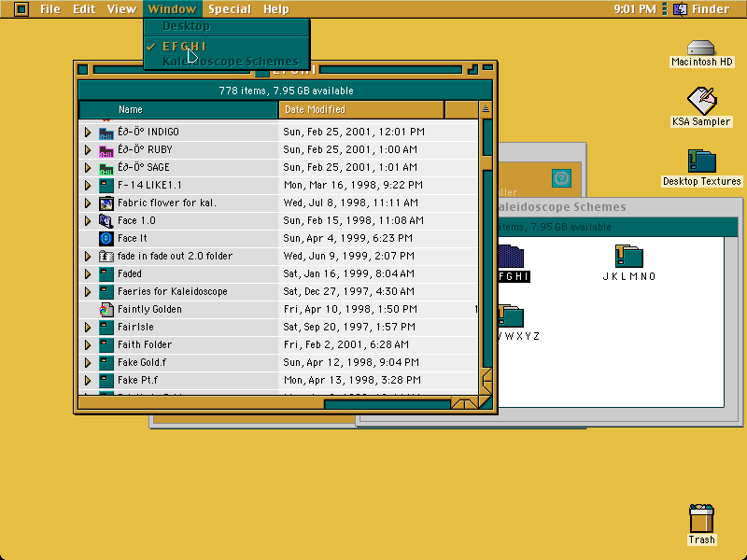
Task: Click the Face It file name
Action: coord(133,239)
